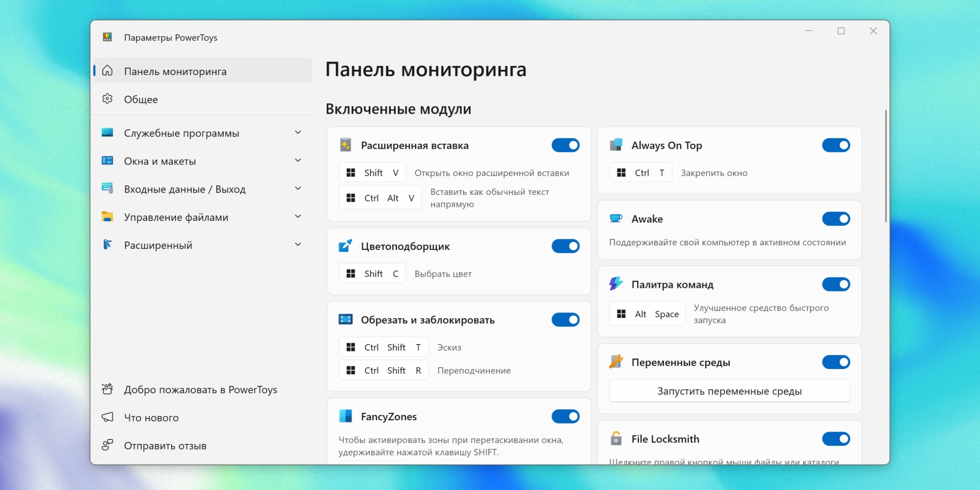Click the Переменные среды module icon
Screen dimensions: 980x490
click(616, 361)
